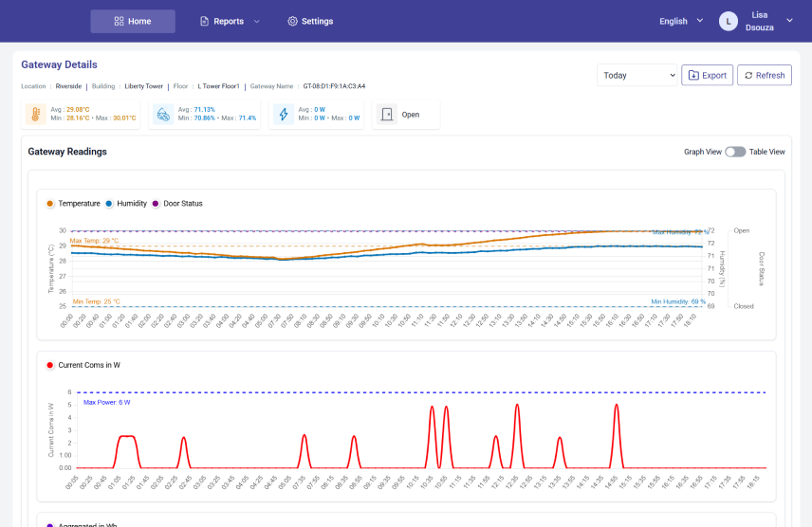Click the Reports document icon
The height and width of the screenshot is (527, 812).
pos(204,21)
